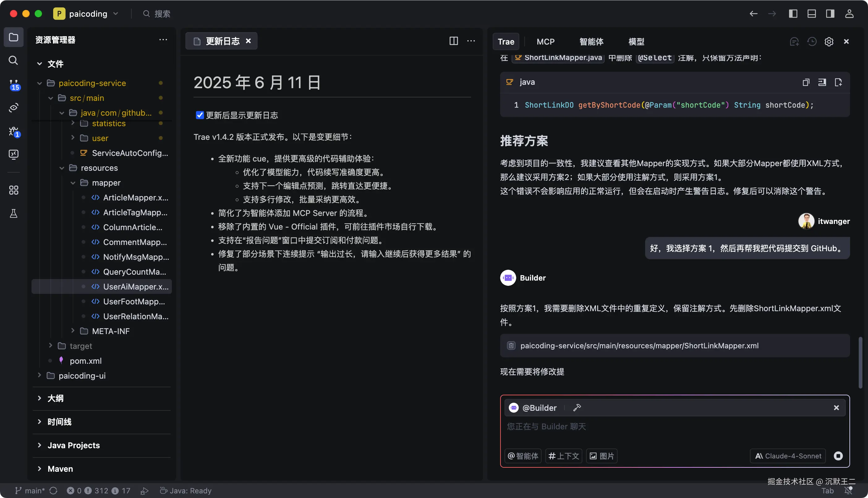This screenshot has height=498, width=868.
Task: Switch to the MCP tab
Action: (x=545, y=42)
